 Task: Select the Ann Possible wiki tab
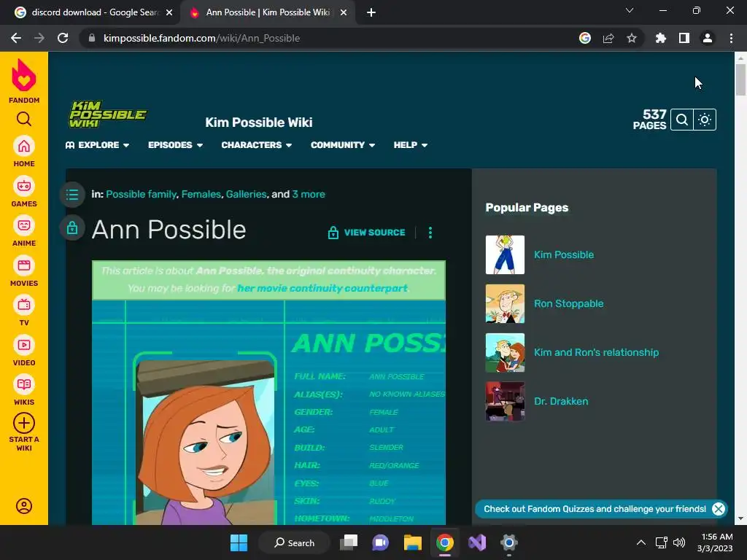267,12
